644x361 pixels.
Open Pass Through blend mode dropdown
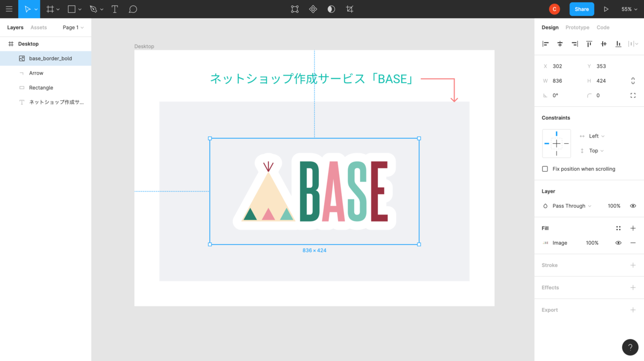point(572,206)
